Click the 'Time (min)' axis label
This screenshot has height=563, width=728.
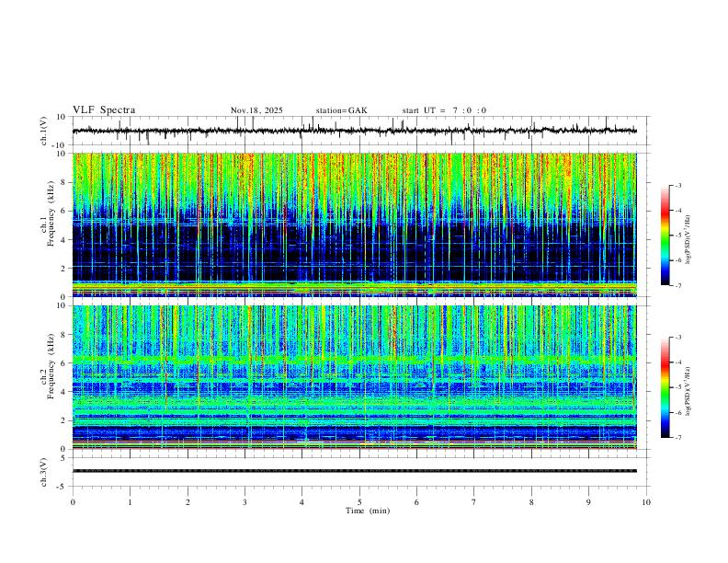[368, 511]
